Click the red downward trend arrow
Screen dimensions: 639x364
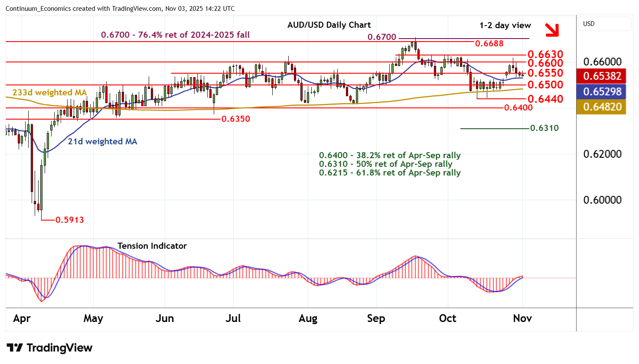[x=551, y=29]
